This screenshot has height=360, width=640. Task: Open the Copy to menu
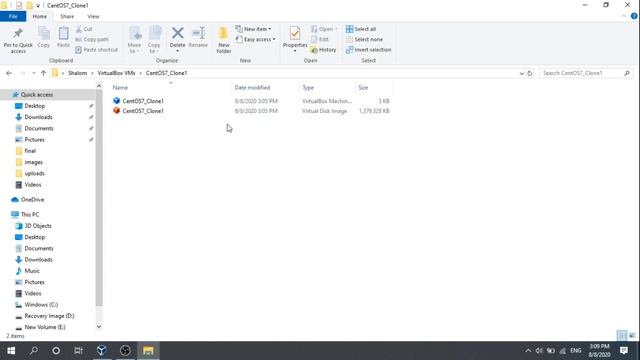coord(154,40)
